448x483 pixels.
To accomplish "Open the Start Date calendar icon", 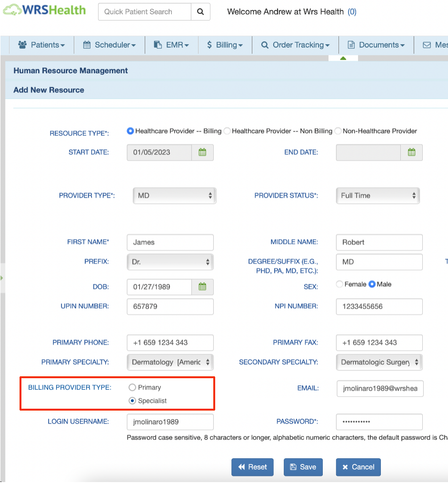I will point(202,152).
